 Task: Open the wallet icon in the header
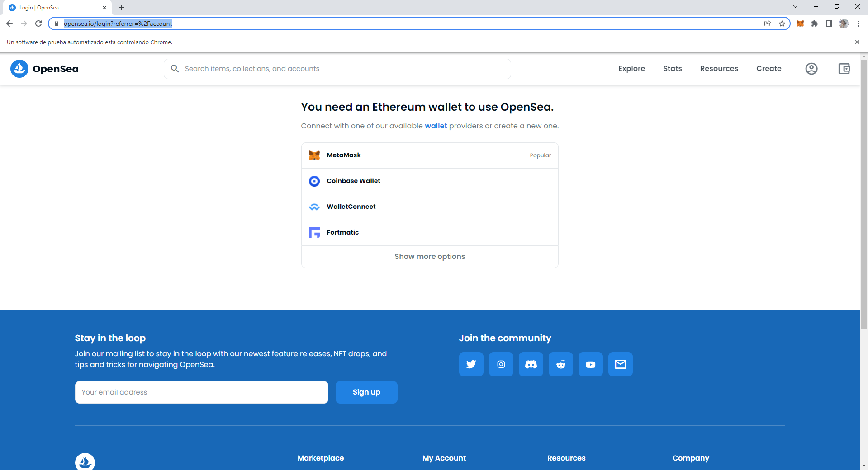point(844,69)
